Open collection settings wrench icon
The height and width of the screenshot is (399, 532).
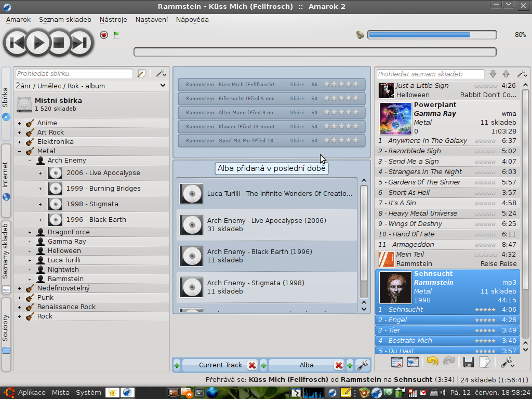click(161, 74)
